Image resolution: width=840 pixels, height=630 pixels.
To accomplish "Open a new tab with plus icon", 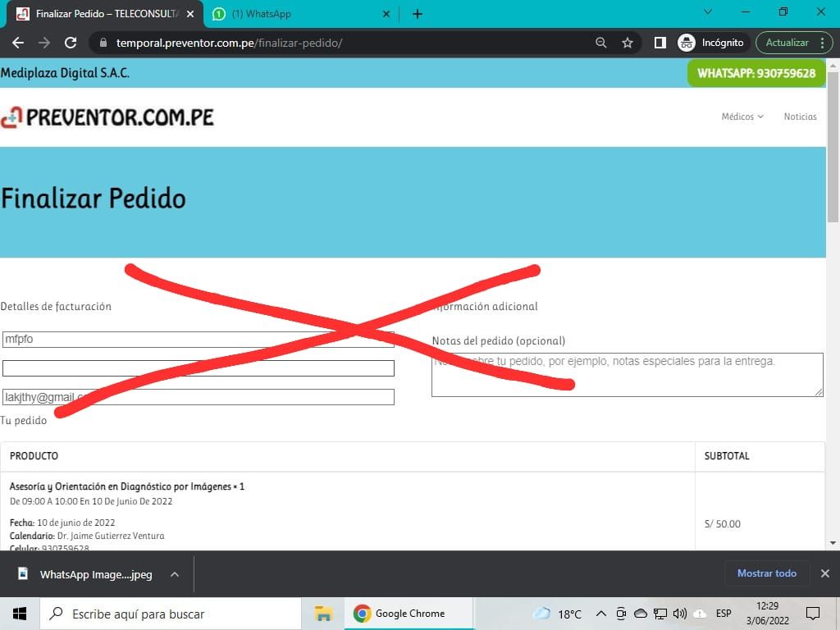I will [x=418, y=14].
